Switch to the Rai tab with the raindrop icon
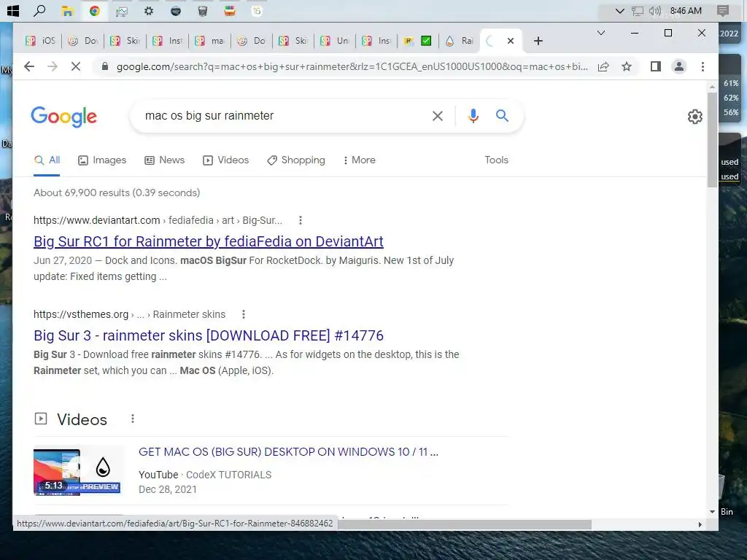 (x=460, y=41)
